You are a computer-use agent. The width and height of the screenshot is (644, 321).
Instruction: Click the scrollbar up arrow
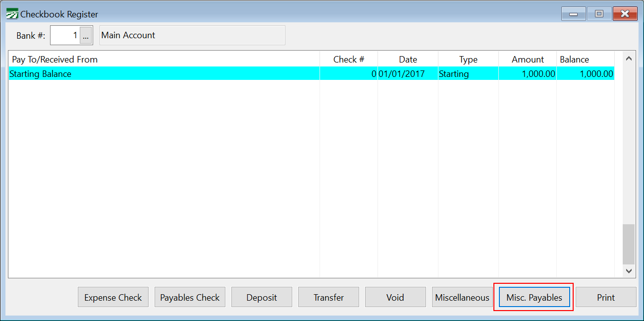pos(629,58)
